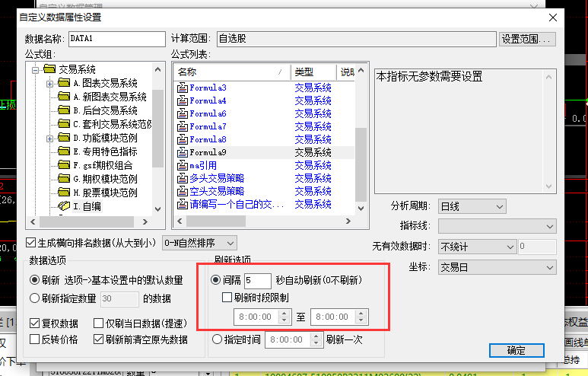
Task: Click formula tree horizontal scrollbar right arrow
Action: (145, 221)
